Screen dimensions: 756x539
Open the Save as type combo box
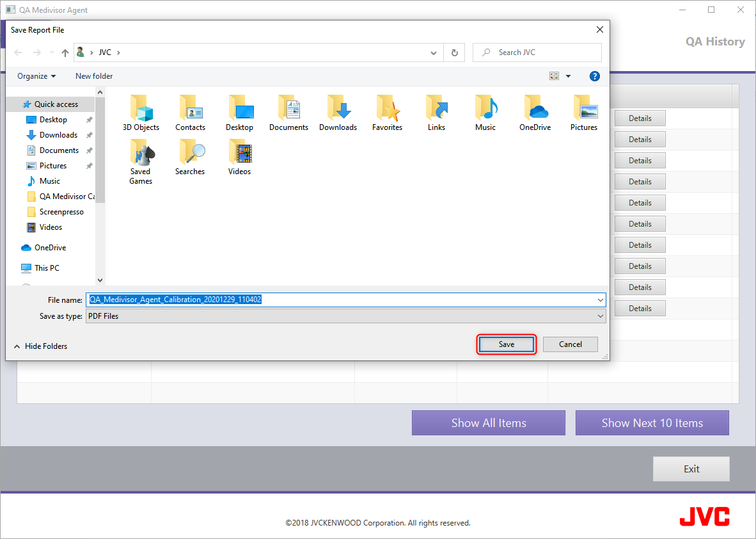pyautogui.click(x=345, y=316)
